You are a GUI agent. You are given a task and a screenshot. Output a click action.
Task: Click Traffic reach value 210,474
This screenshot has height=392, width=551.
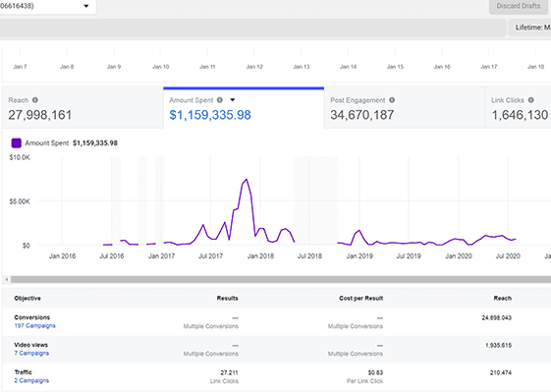pyautogui.click(x=501, y=372)
